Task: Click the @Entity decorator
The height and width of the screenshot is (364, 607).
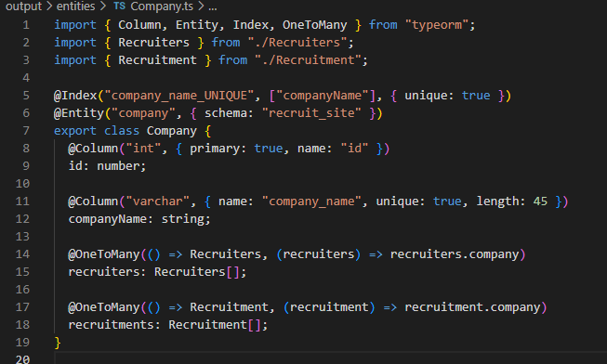Action: point(79,113)
